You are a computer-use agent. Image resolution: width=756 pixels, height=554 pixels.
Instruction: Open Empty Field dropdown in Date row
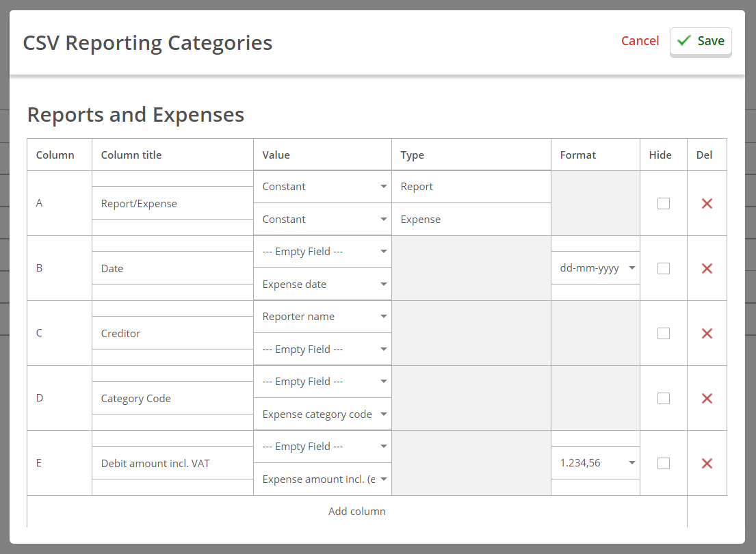pyautogui.click(x=322, y=252)
